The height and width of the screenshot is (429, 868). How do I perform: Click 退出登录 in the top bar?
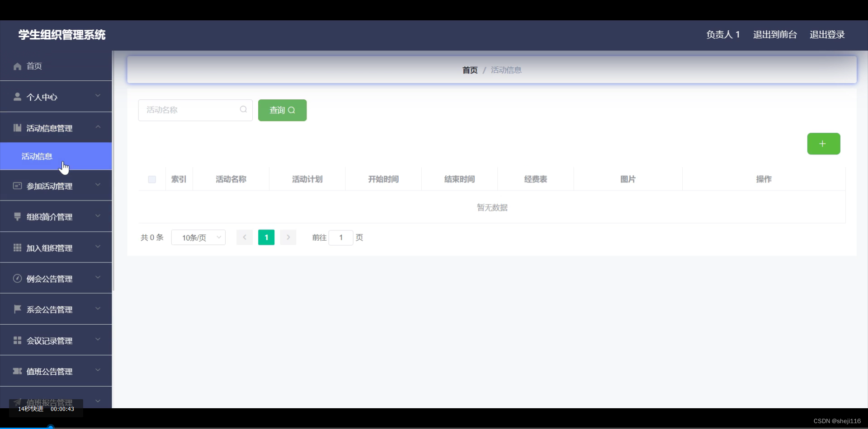click(x=827, y=34)
